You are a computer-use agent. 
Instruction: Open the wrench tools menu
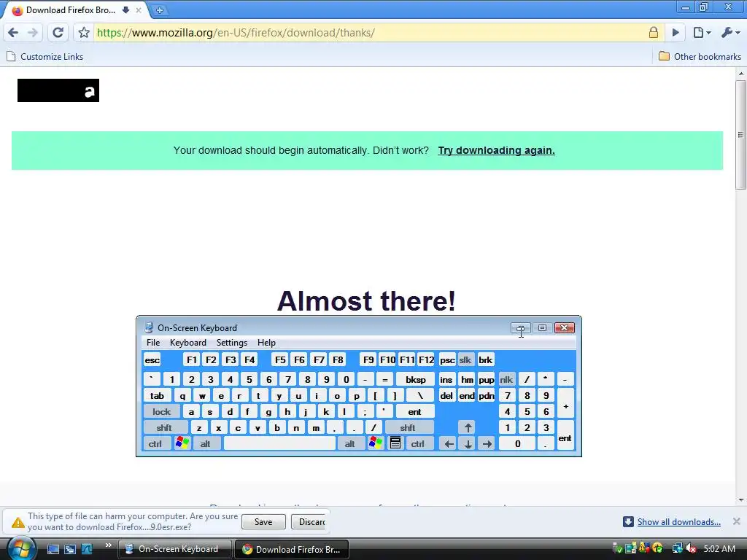click(730, 32)
